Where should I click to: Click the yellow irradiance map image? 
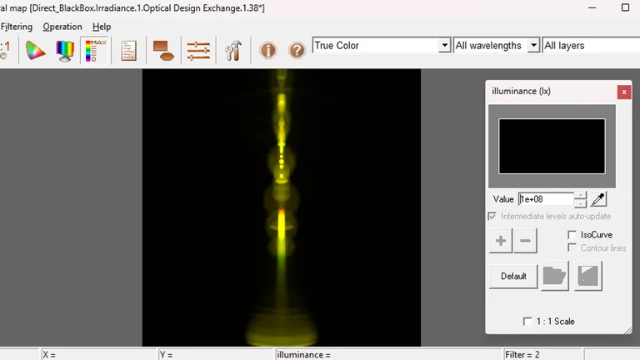click(x=282, y=207)
